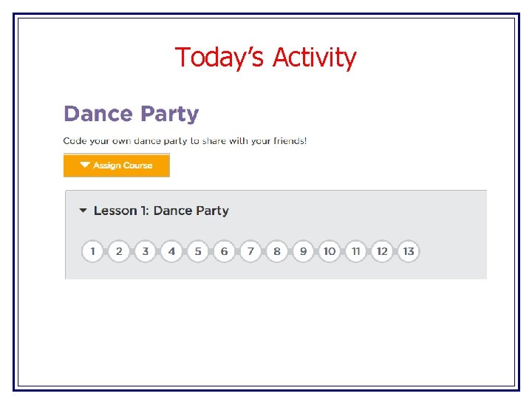The width and height of the screenshot is (532, 399).
Task: Open level 6 in Dance Party
Action: click(224, 251)
